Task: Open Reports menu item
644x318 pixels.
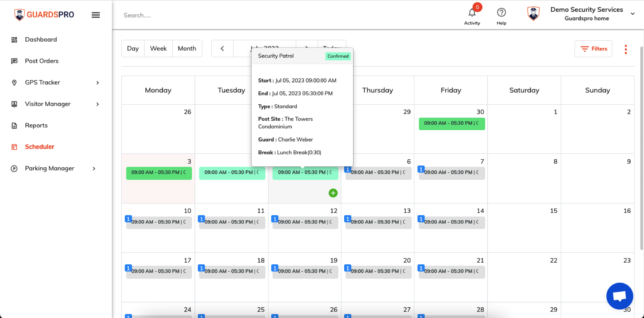Action: (x=36, y=125)
